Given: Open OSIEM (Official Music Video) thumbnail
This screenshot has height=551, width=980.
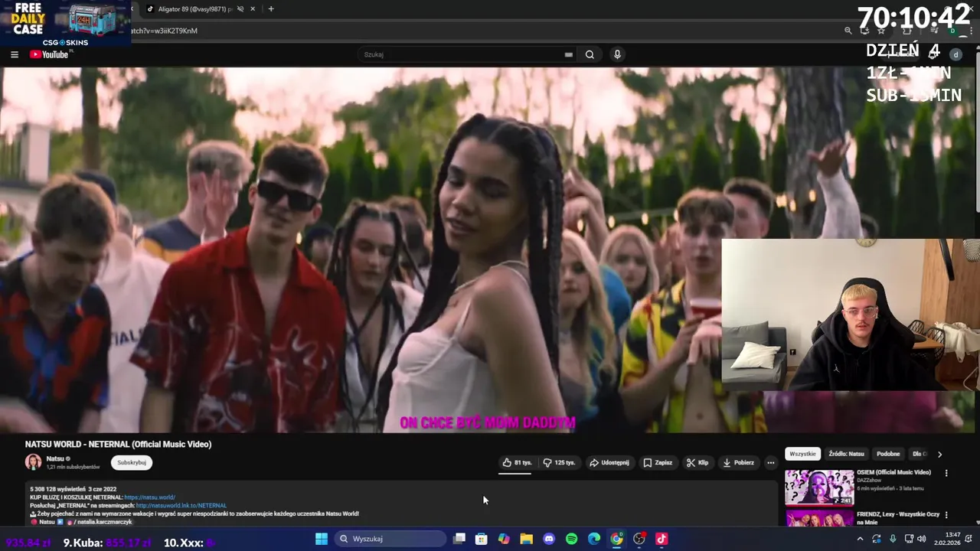Looking at the screenshot, I should click(x=819, y=487).
